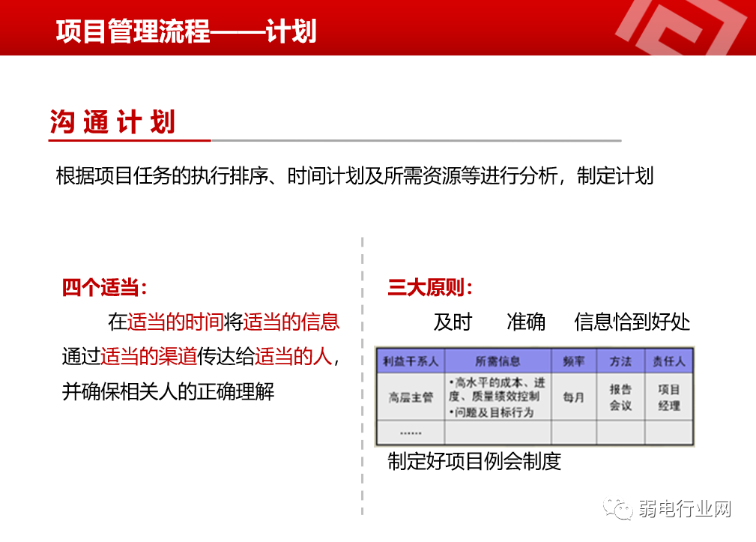Open the 频率 header dropdown
Image resolution: width=756 pixels, height=542 pixels.
[574, 360]
